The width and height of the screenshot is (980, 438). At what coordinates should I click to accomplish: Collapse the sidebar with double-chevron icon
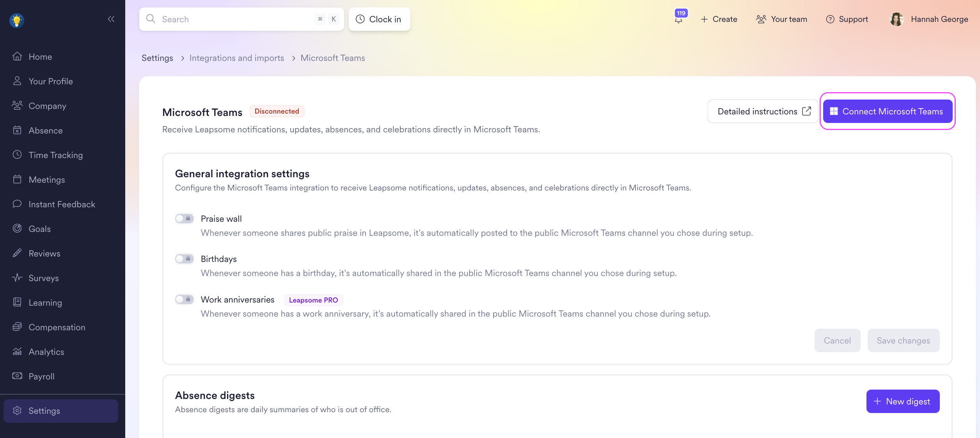tap(111, 19)
